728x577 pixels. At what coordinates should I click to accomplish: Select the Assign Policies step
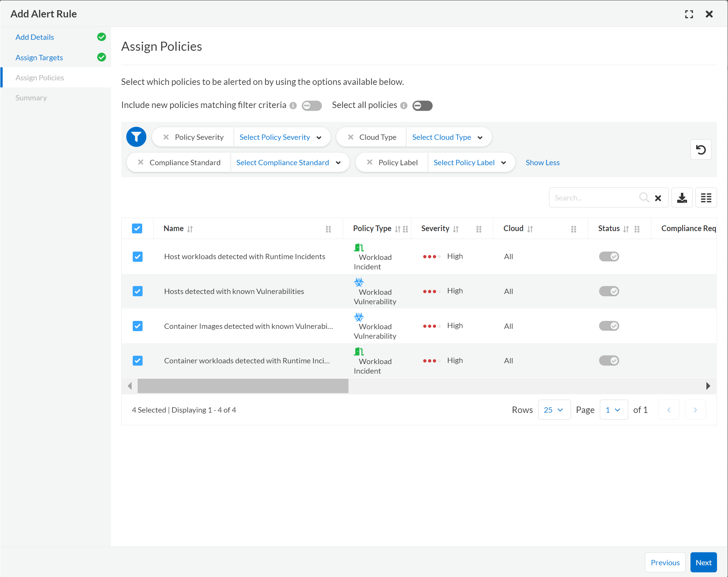[40, 78]
